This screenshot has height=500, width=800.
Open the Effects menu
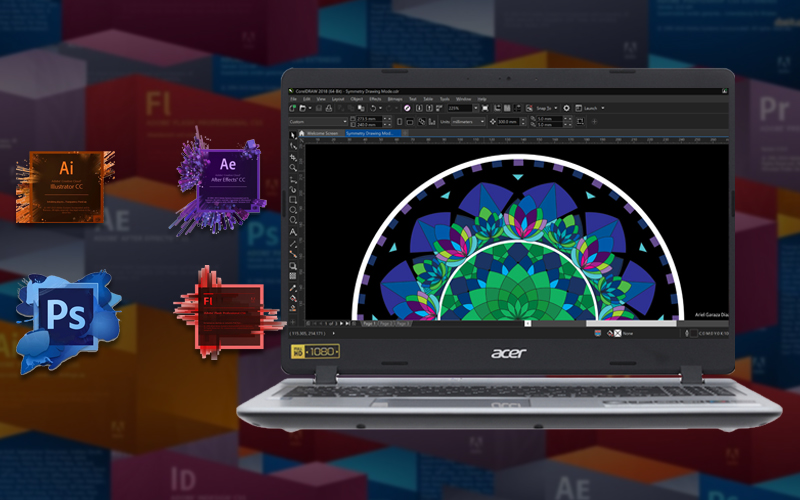click(x=376, y=99)
